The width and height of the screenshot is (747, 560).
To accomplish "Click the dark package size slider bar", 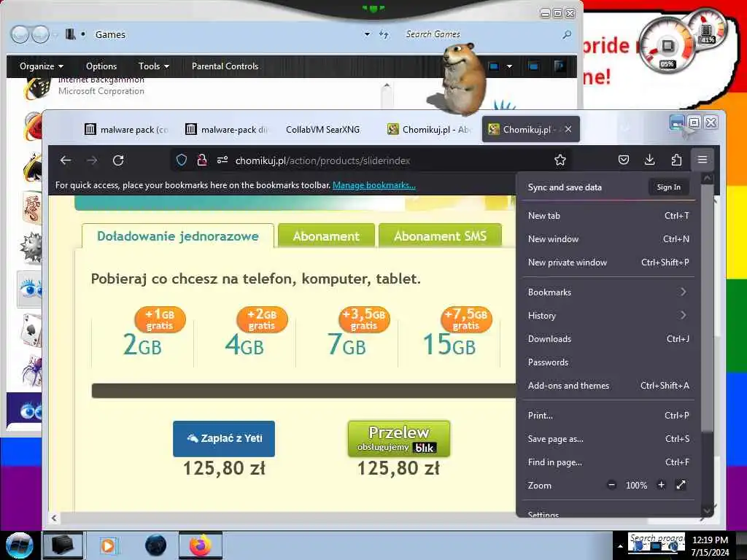I will (303, 391).
